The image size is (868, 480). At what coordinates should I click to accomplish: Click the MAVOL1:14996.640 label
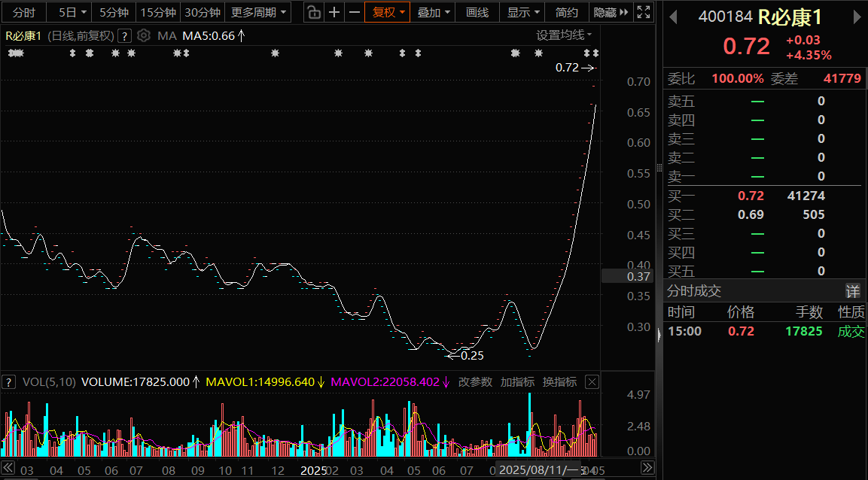260,382
